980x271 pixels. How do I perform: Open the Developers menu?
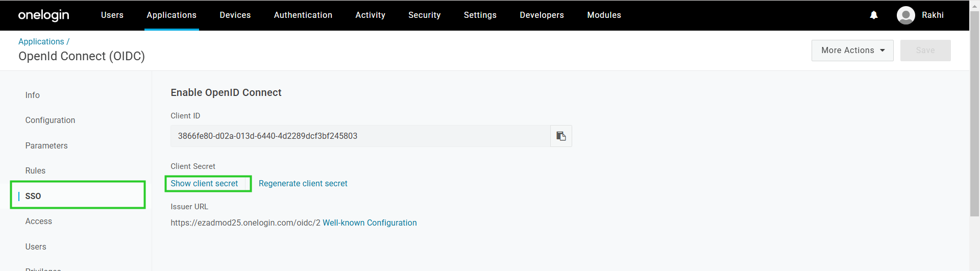coord(542,15)
